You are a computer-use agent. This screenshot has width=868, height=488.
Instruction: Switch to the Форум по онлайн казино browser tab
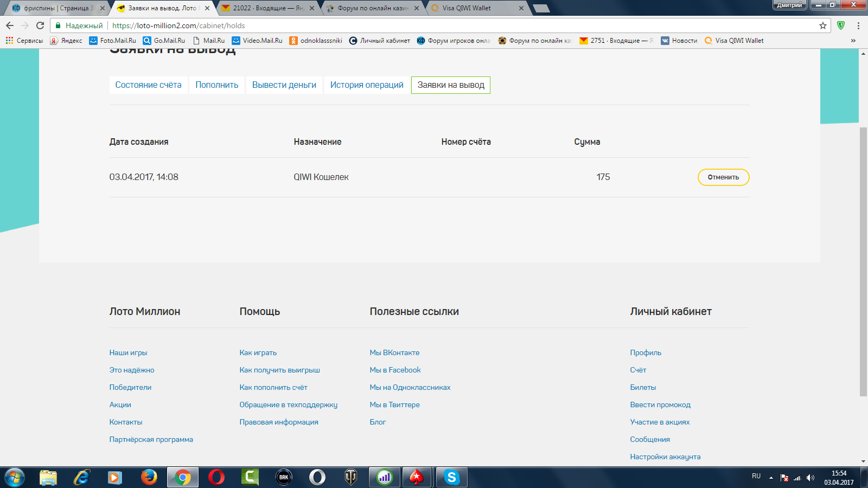(x=373, y=8)
